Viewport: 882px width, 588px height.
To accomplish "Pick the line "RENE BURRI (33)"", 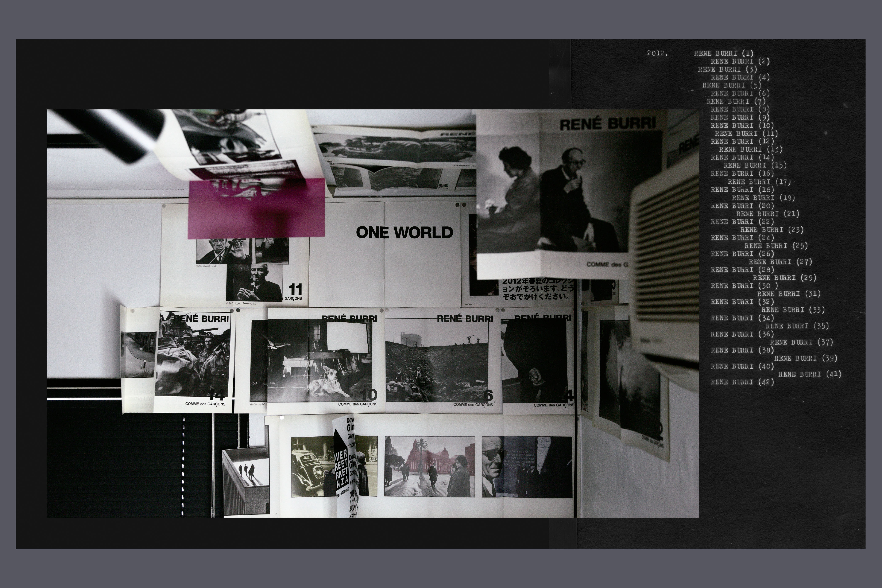I will pos(793,310).
